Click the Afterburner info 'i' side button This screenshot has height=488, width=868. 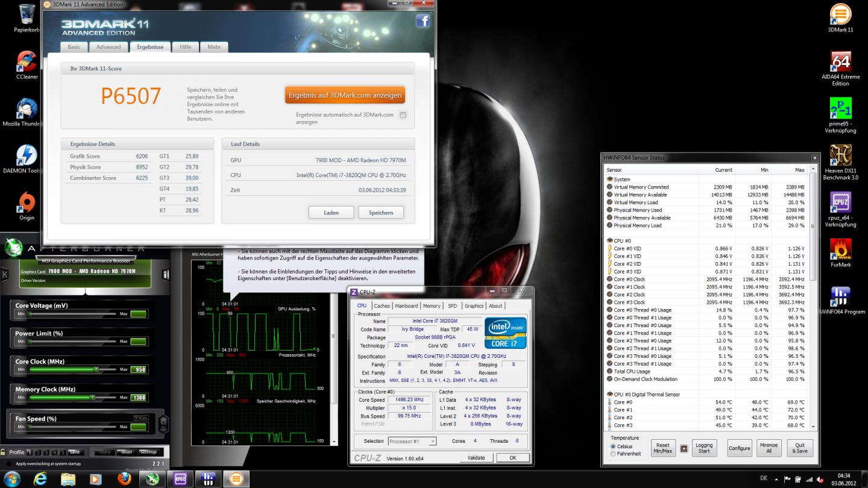coord(166,275)
